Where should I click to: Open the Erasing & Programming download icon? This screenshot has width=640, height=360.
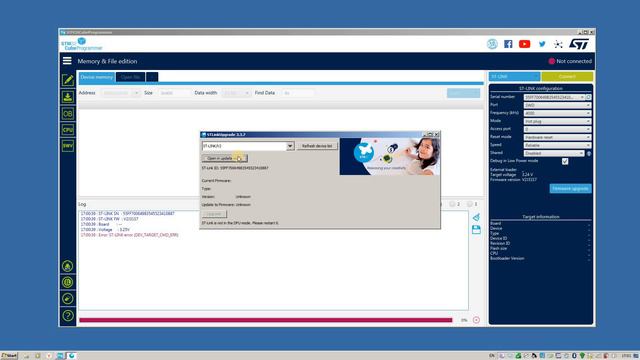pyautogui.click(x=68, y=97)
